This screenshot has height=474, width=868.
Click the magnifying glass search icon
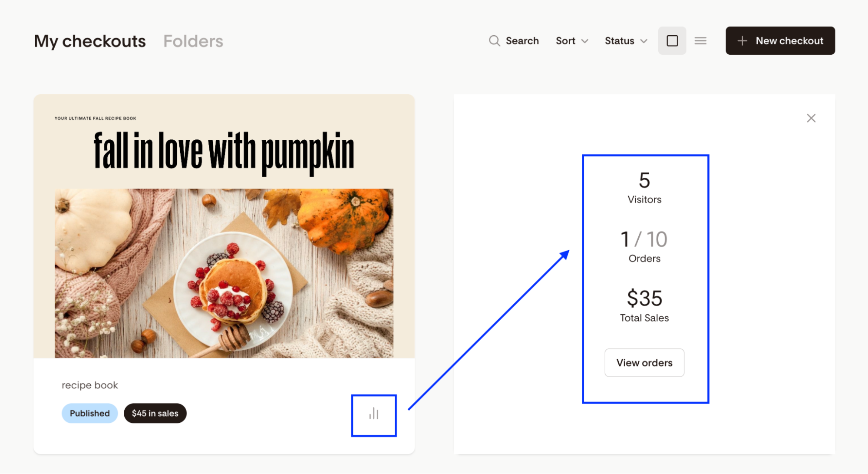(494, 41)
